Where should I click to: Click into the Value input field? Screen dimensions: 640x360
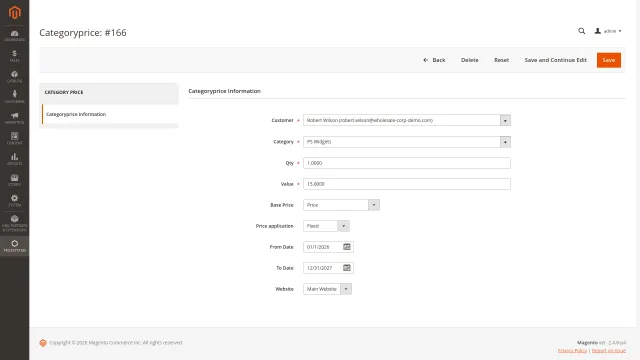407,184
